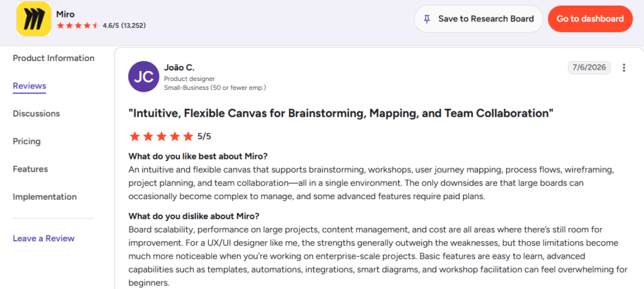Click the 7/6/2026 date badge

(x=589, y=68)
